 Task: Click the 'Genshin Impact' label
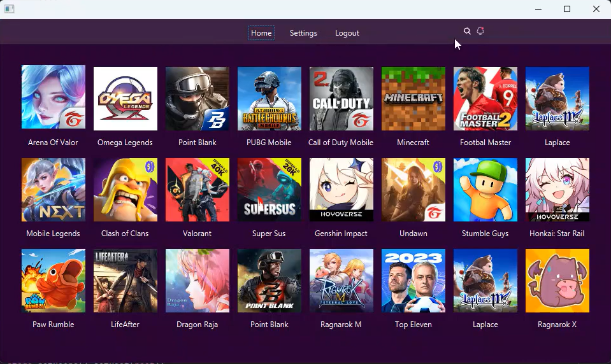(341, 234)
